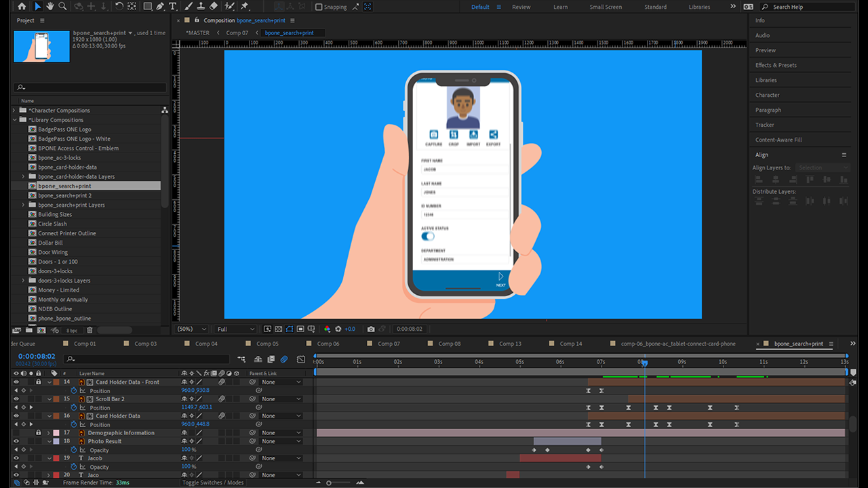Switch to the Comp 08 timeline tab

click(449, 344)
